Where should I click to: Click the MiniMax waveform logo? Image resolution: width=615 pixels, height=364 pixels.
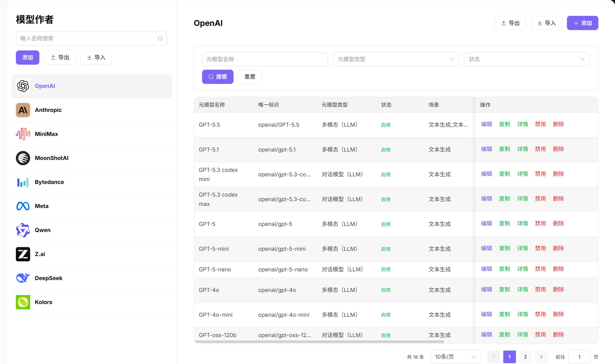[x=23, y=134]
